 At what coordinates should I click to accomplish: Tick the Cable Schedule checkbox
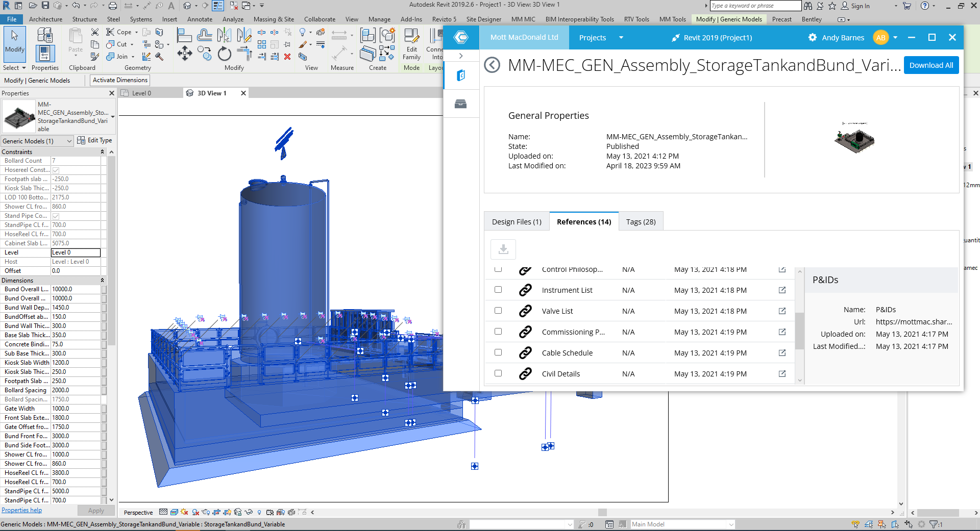point(498,352)
